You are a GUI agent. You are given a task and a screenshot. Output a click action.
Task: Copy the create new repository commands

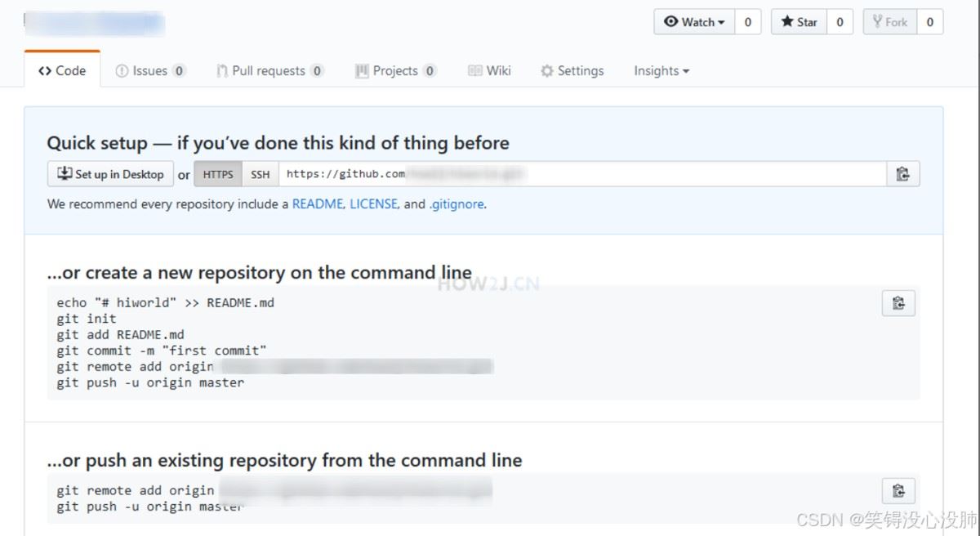coord(898,303)
